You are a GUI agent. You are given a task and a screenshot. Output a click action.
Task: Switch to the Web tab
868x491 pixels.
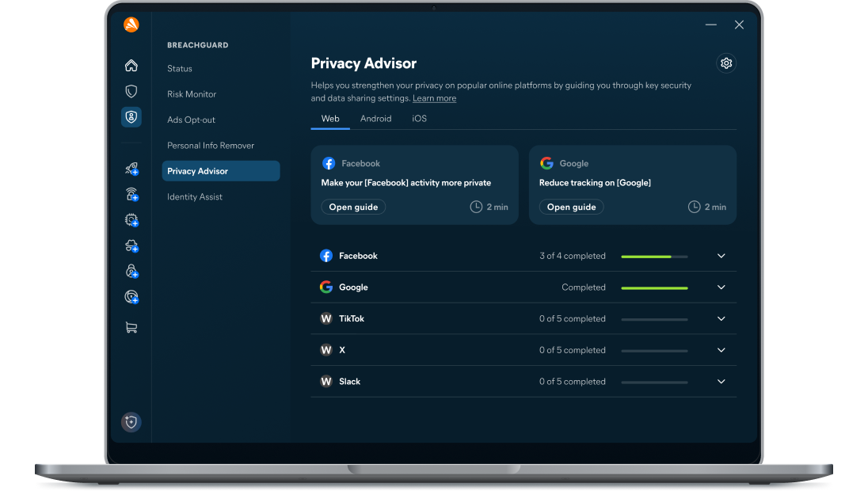330,119
